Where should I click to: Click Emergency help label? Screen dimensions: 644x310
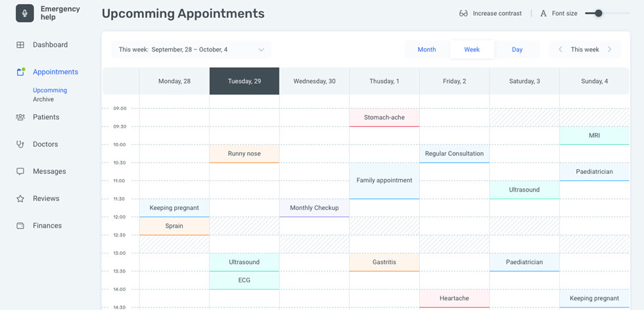(x=60, y=13)
